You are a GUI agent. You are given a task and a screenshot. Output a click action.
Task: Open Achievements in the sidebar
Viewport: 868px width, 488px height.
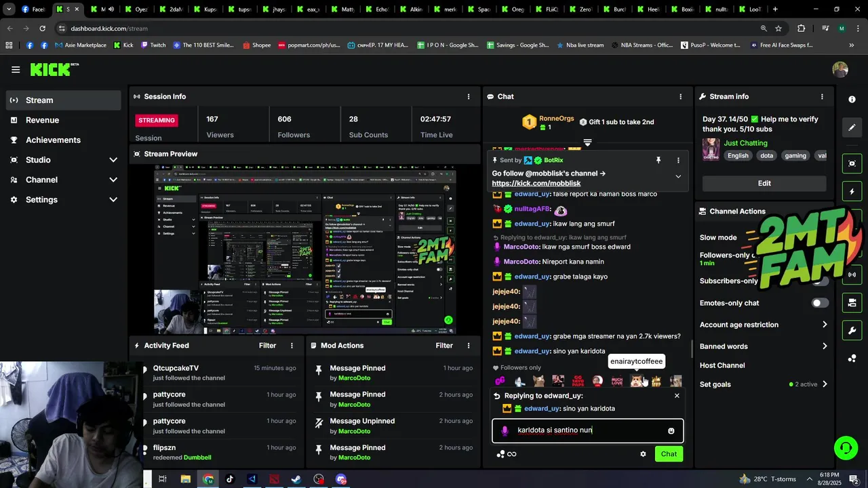pyautogui.click(x=64, y=140)
